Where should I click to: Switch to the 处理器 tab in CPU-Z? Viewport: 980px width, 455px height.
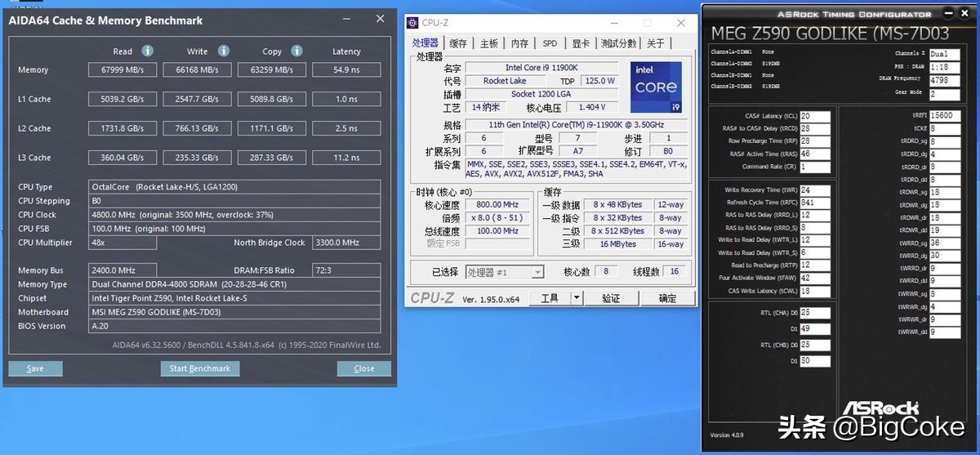(x=425, y=43)
